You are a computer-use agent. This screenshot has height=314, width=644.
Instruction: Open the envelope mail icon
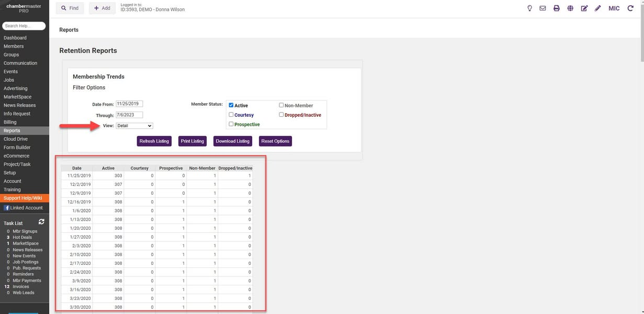tap(543, 8)
